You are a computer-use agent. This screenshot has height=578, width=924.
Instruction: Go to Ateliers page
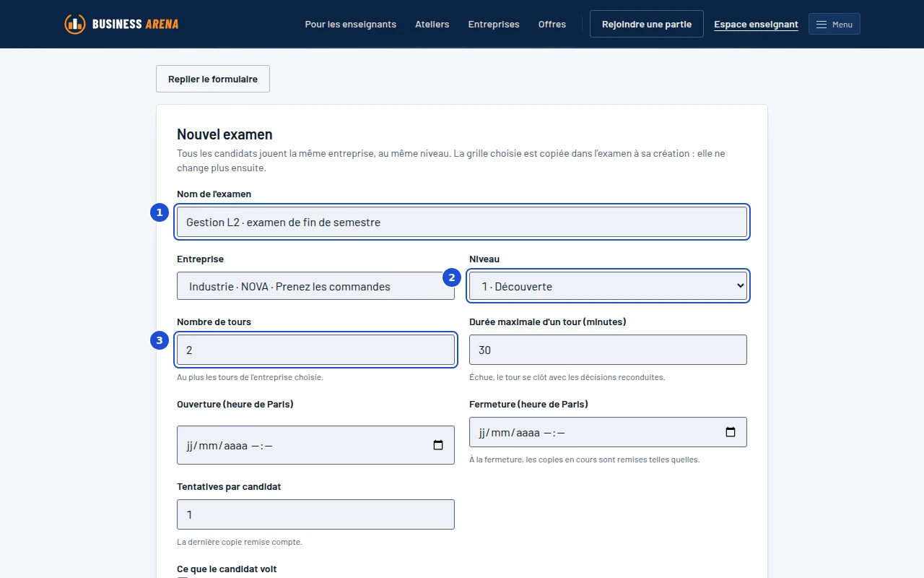coord(432,24)
